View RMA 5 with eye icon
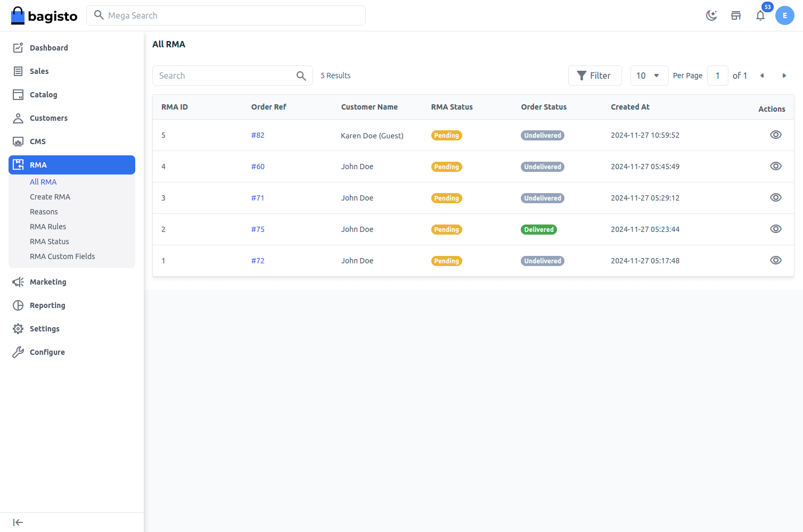This screenshot has width=803, height=532. pos(776,135)
